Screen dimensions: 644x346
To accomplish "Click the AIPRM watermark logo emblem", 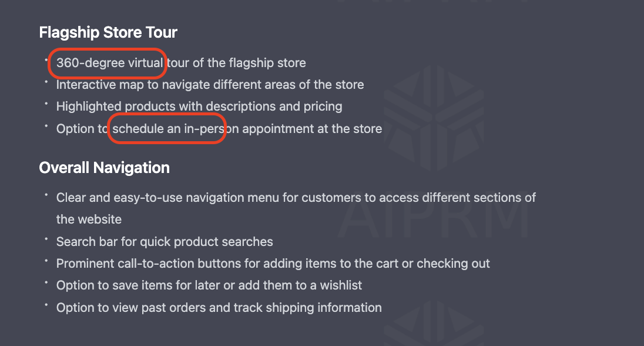I will pyautogui.click(x=434, y=118).
